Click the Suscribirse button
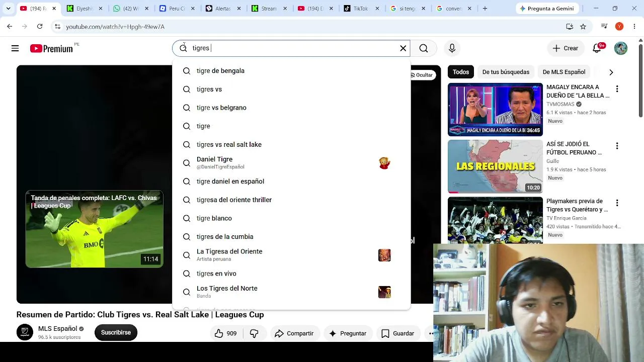This screenshot has height=362, width=644. (x=116, y=332)
